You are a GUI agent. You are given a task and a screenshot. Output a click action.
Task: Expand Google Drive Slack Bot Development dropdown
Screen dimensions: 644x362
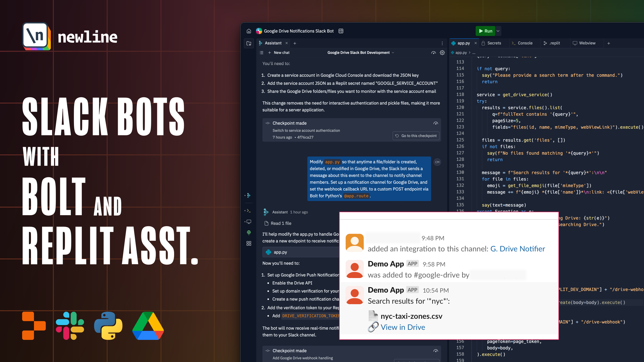pos(360,53)
